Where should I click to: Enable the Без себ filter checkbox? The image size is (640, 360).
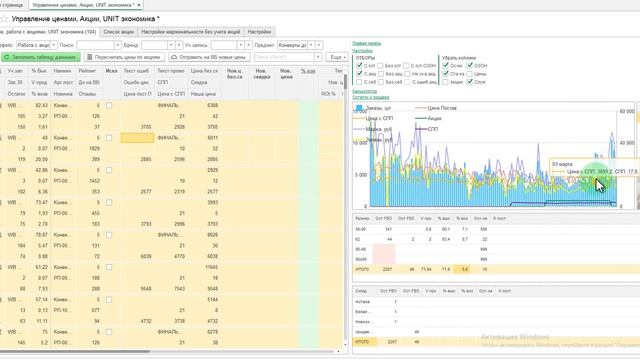(x=381, y=82)
